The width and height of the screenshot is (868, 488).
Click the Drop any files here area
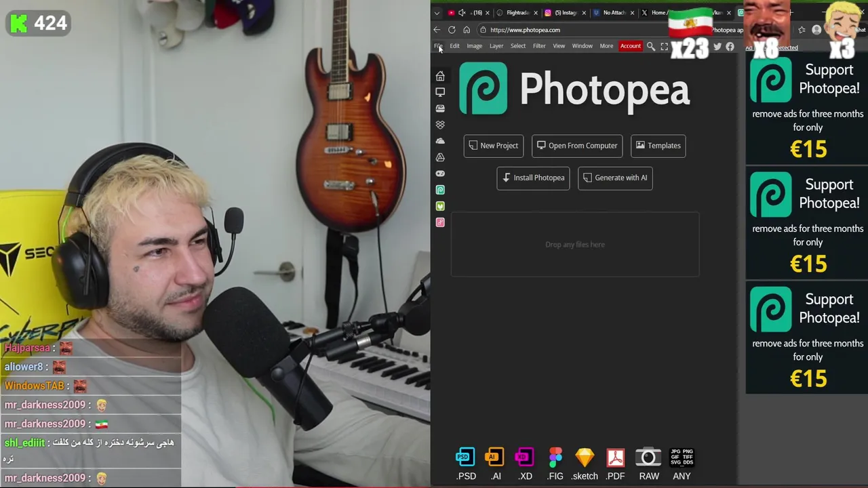tap(575, 245)
